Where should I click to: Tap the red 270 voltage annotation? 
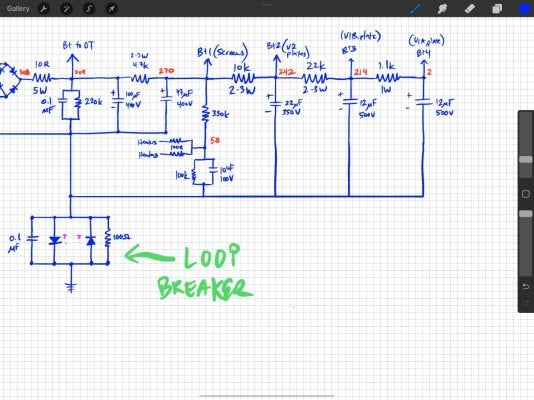click(x=166, y=71)
